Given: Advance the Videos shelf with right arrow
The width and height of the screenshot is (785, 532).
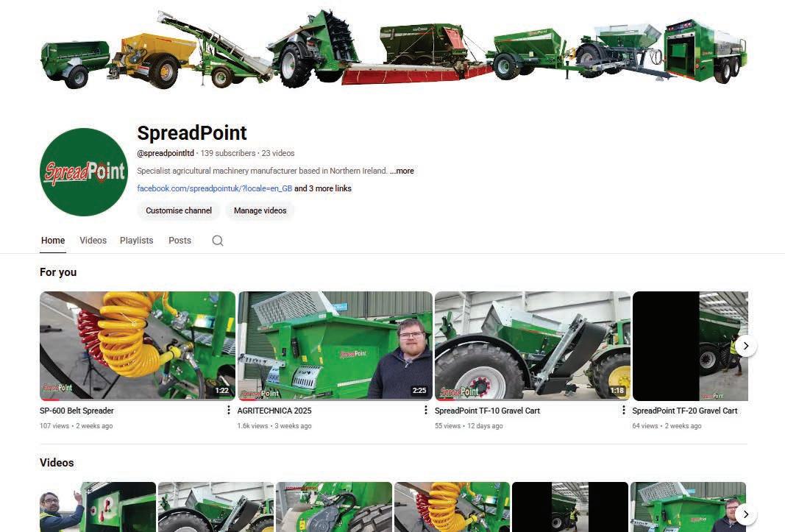Looking at the screenshot, I should [746, 514].
